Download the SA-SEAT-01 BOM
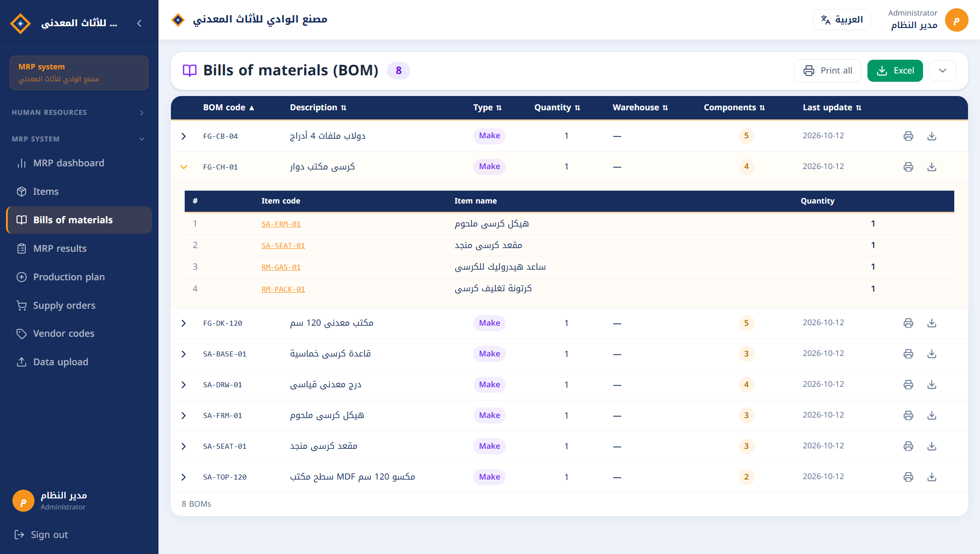The image size is (980, 554). (x=932, y=446)
